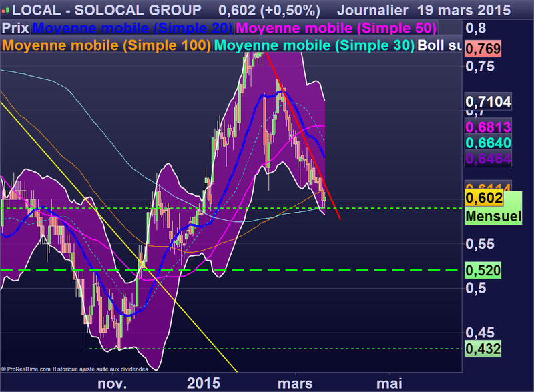Click the purple 0,6464 price tag

point(488,159)
